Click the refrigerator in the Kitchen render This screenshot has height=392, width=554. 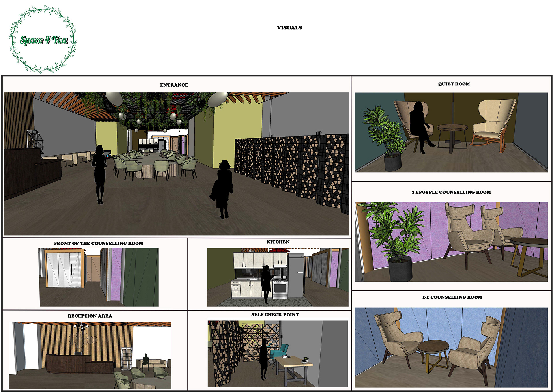click(x=295, y=276)
